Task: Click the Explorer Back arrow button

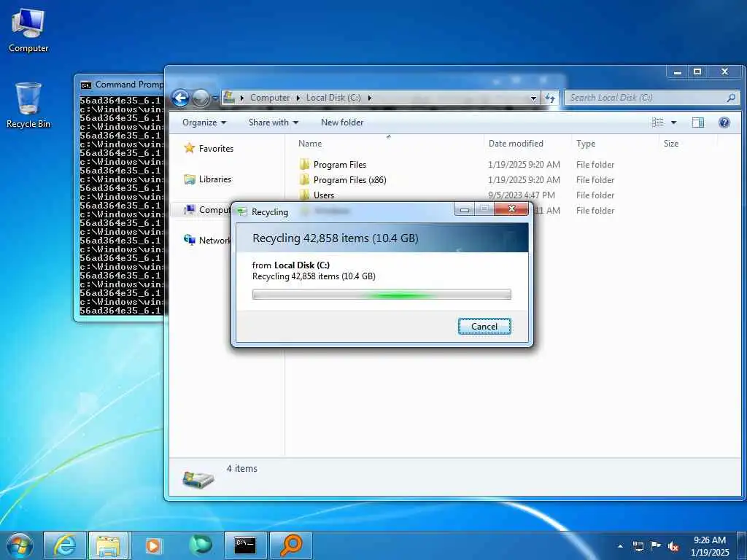Action: pyautogui.click(x=181, y=98)
